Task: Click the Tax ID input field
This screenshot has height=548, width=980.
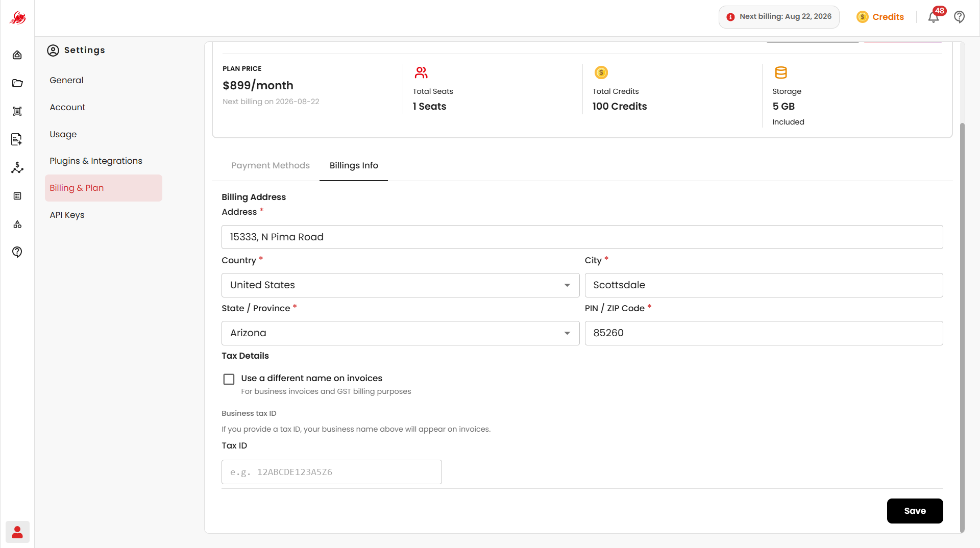Action: [x=331, y=472]
